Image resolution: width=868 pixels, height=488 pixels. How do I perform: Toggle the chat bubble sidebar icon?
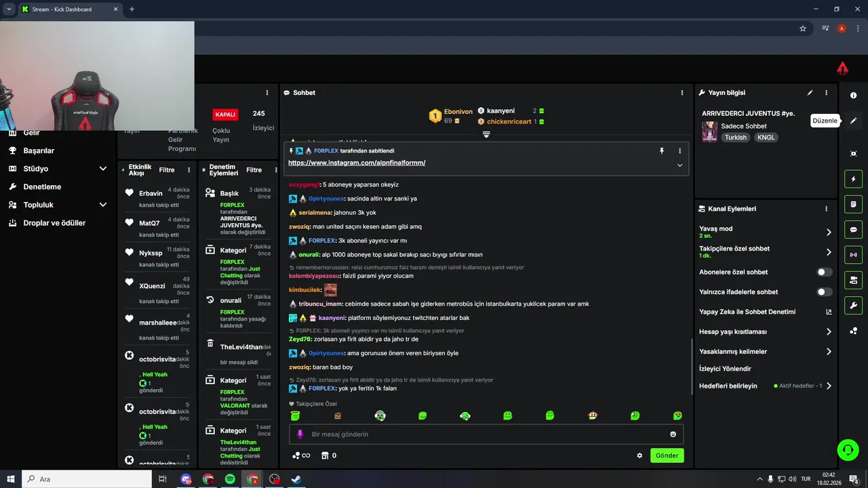(x=853, y=229)
